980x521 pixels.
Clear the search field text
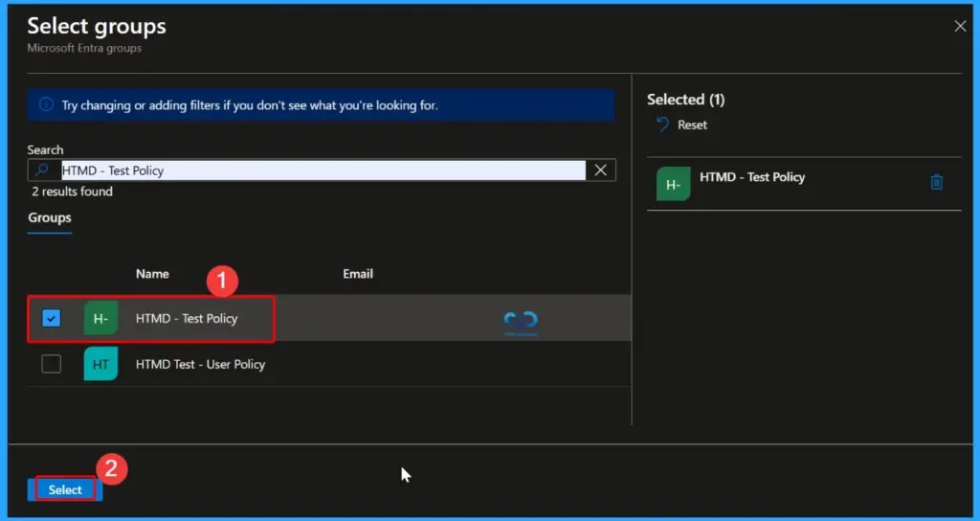pos(601,170)
